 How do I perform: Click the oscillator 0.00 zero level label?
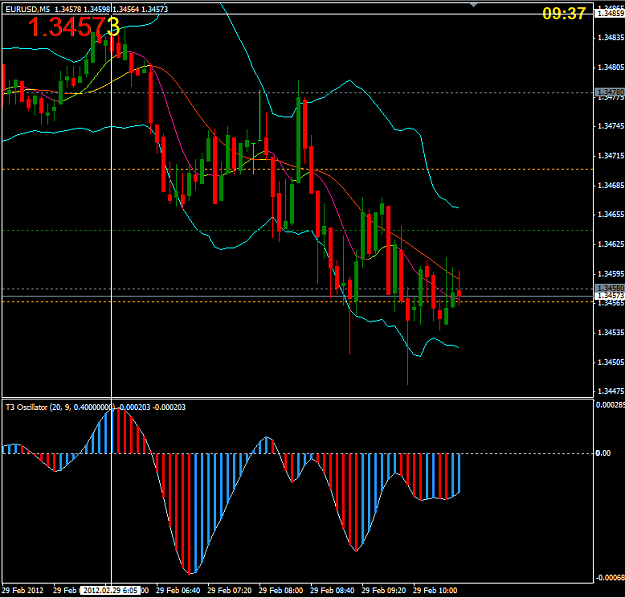(603, 453)
